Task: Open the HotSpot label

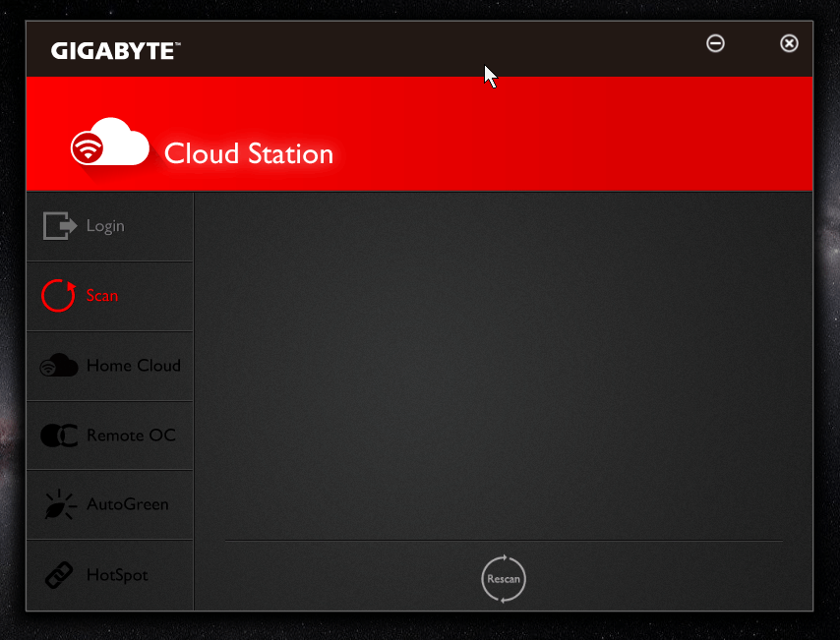Action: click(117, 575)
